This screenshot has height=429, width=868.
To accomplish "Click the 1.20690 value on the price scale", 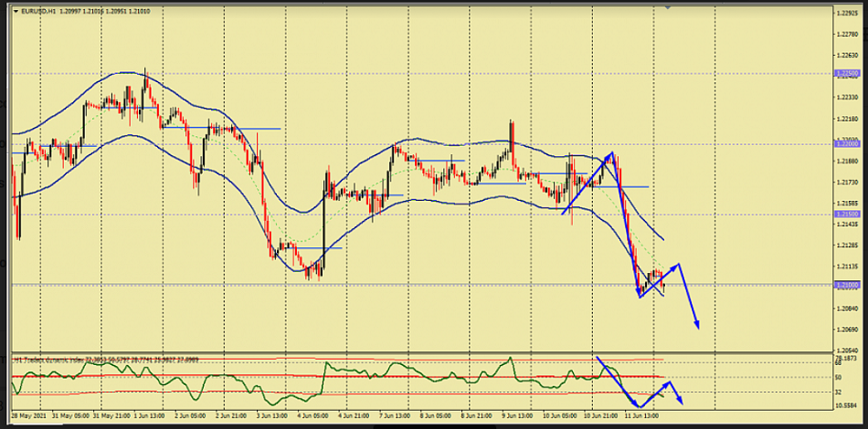I will (847, 329).
